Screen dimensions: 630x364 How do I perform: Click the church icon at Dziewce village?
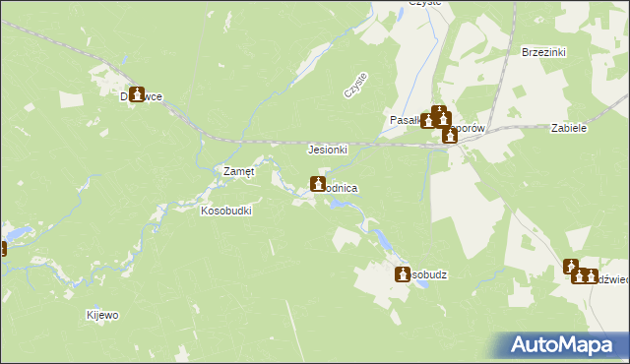pos(137,94)
